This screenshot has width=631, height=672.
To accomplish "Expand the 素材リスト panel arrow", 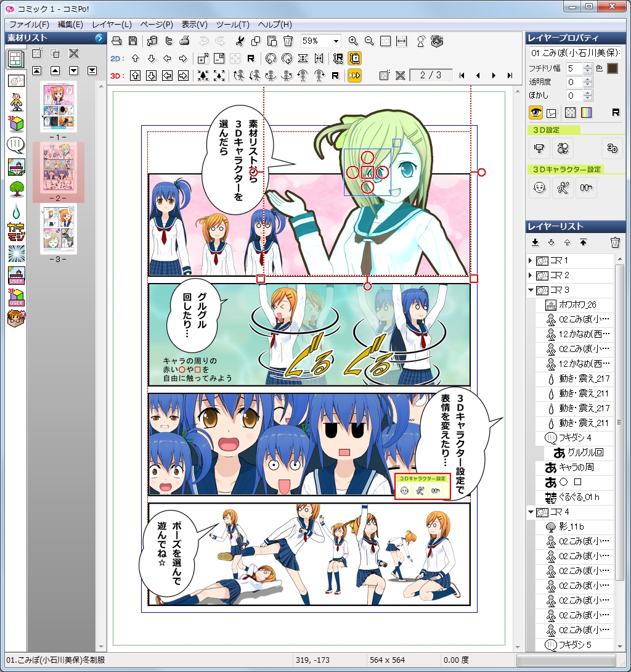I will (99, 38).
